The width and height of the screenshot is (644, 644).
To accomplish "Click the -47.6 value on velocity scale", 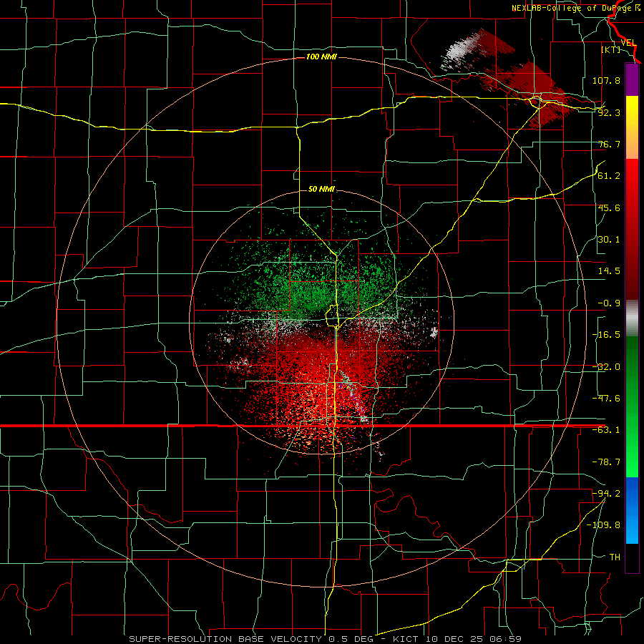I will (606, 399).
